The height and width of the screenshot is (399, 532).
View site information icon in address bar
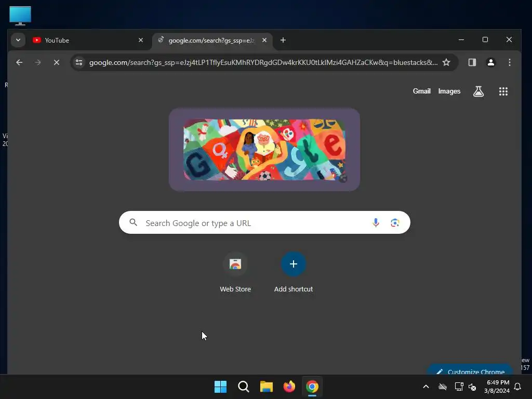79,62
